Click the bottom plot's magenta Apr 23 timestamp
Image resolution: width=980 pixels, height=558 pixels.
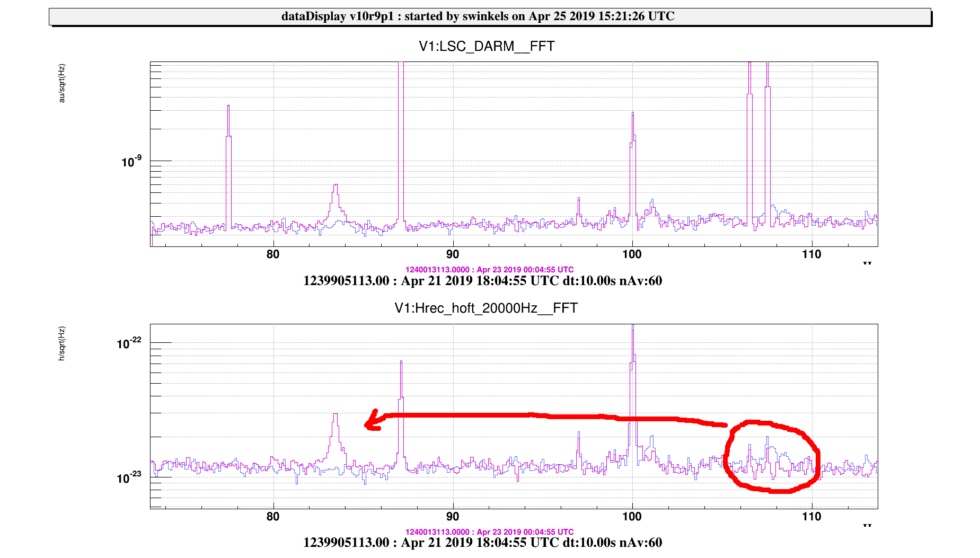489,532
